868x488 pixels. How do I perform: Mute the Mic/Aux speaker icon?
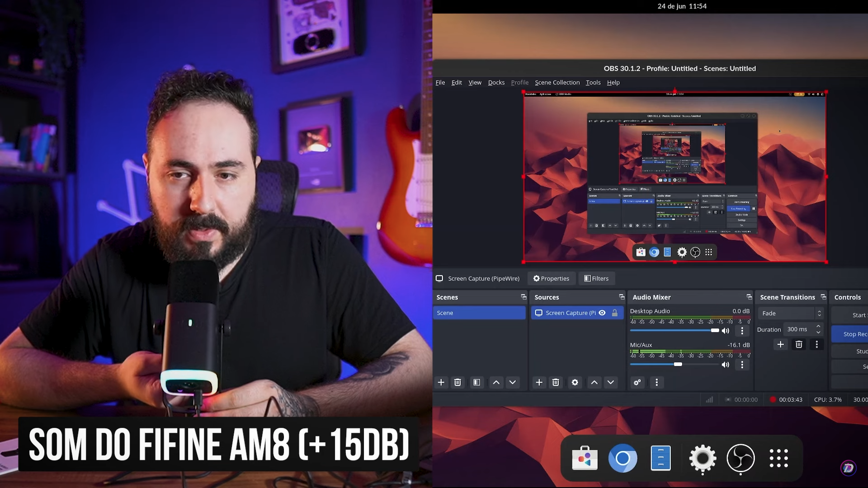click(x=726, y=365)
